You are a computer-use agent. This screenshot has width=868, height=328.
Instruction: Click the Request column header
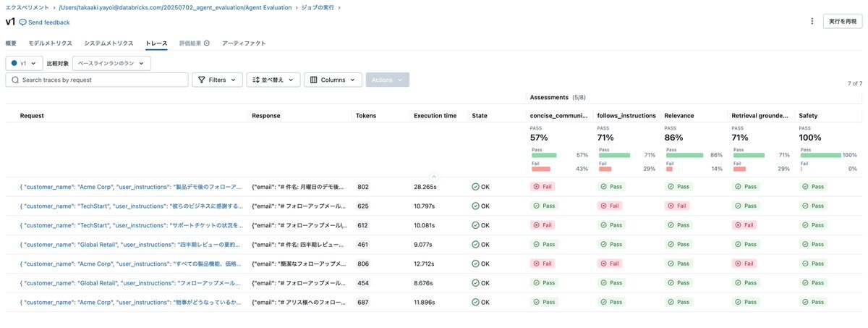point(33,115)
